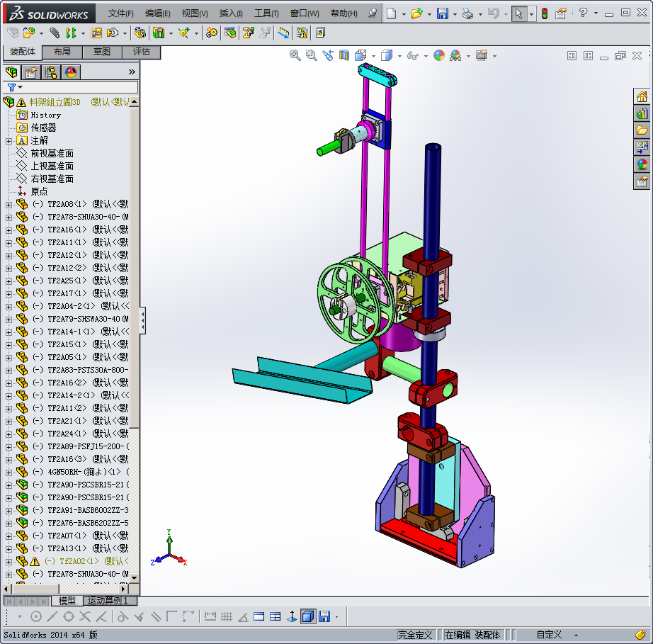Open the status bar 自定义 units dropdown arrow
The height and width of the screenshot is (644, 653).
pyautogui.click(x=576, y=635)
